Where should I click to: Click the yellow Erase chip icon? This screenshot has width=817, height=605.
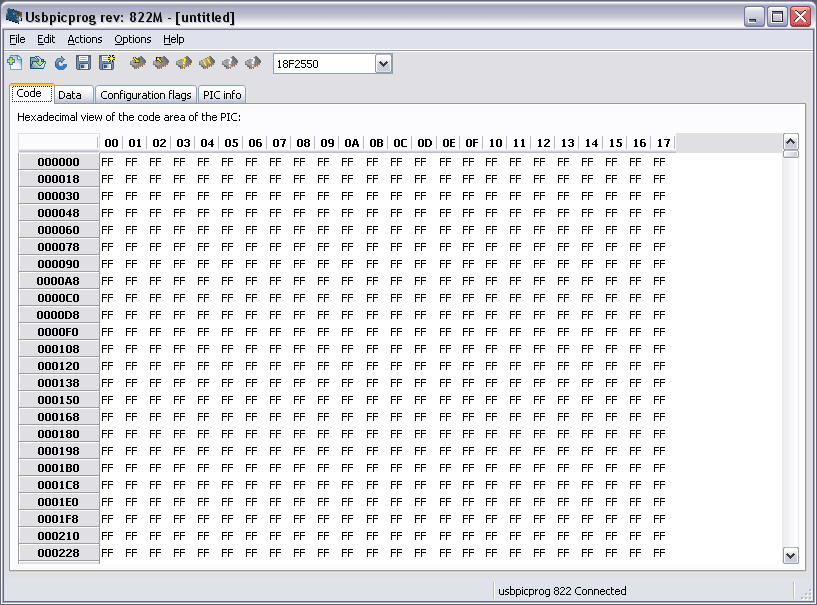tap(207, 64)
